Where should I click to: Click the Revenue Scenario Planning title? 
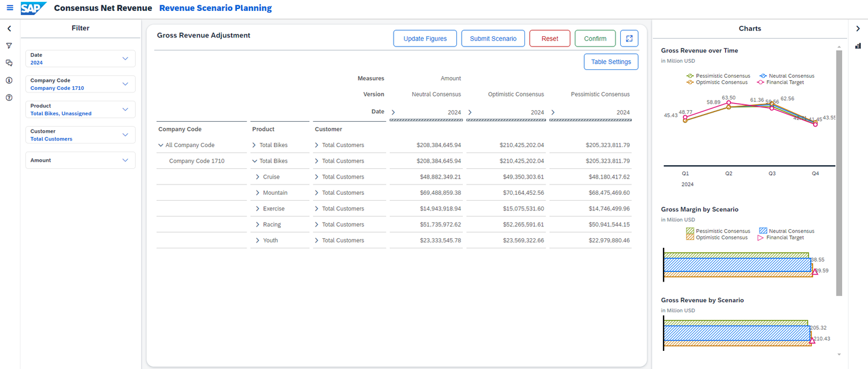point(215,8)
